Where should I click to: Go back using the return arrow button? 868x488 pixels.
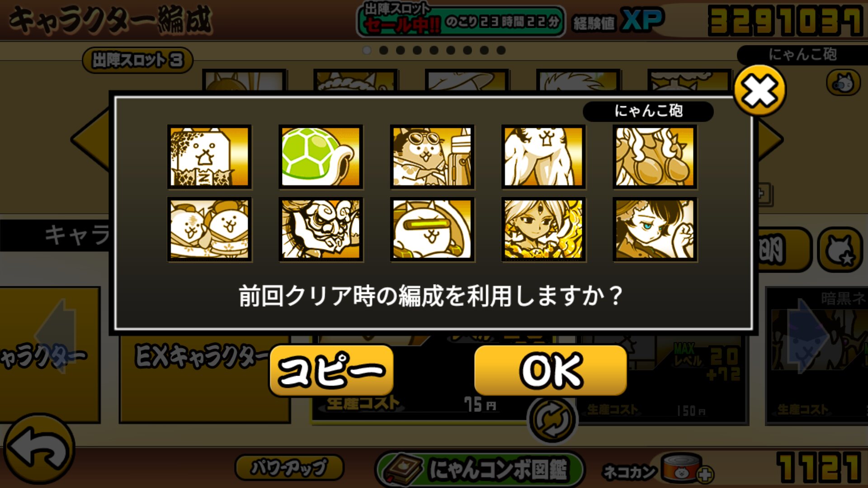point(39,450)
